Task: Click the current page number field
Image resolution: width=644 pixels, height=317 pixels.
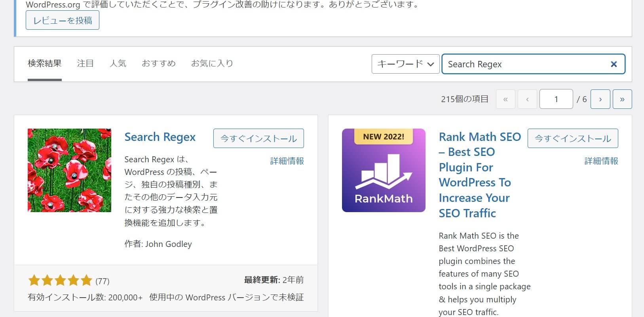Action: pos(556,99)
